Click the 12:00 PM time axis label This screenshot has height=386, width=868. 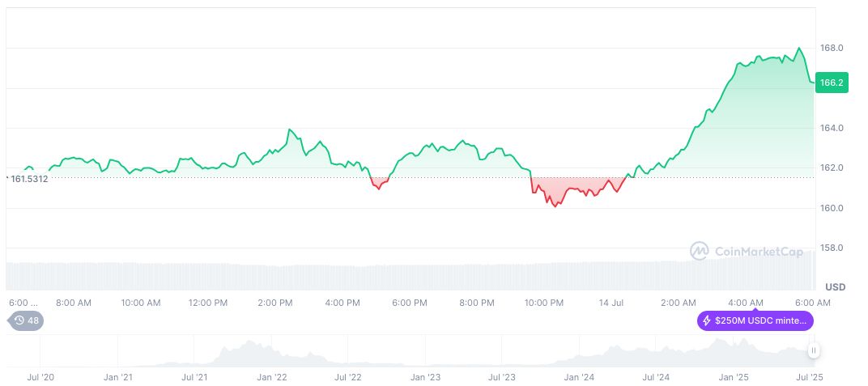pos(208,303)
